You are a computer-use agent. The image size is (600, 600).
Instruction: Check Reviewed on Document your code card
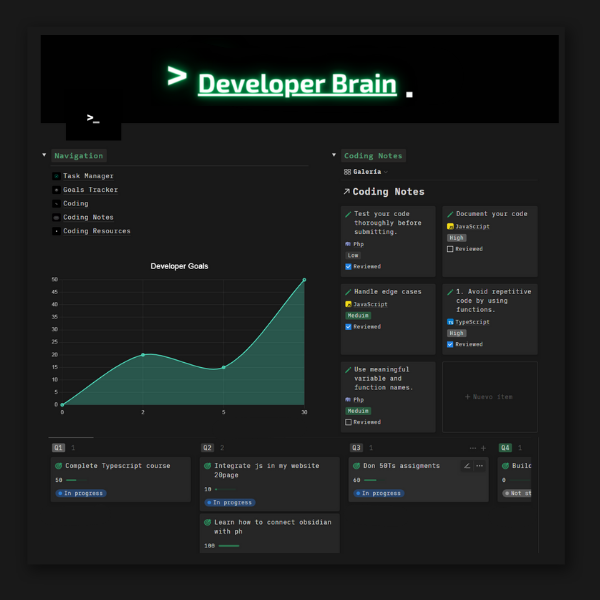coord(450,249)
